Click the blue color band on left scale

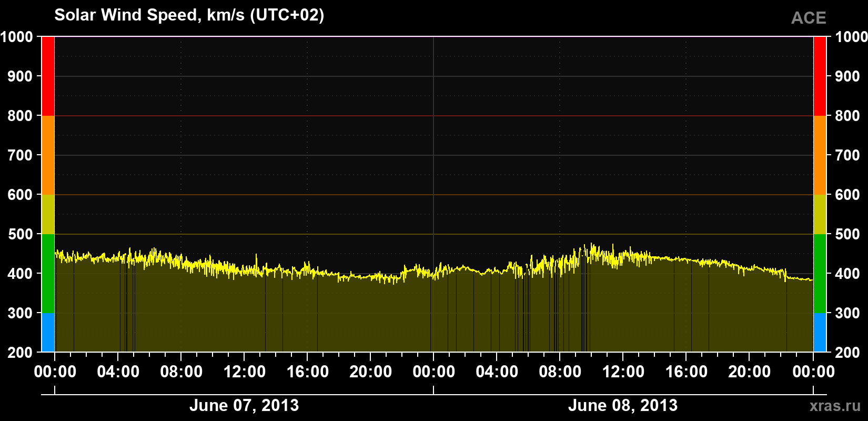48,333
